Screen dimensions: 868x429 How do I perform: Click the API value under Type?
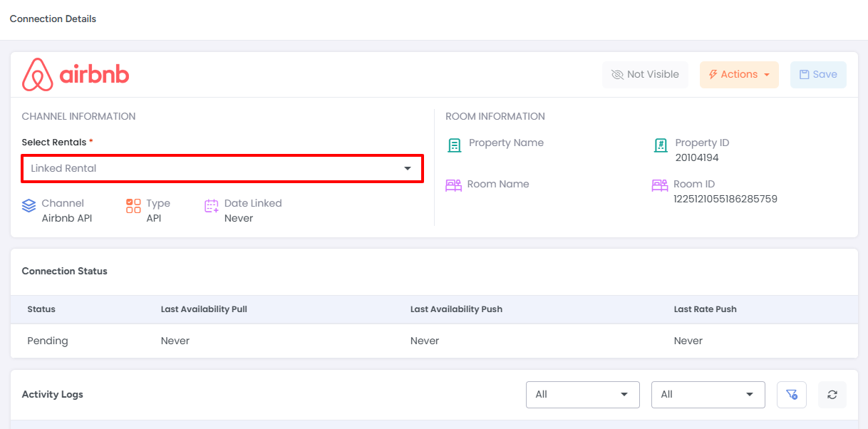pos(154,218)
